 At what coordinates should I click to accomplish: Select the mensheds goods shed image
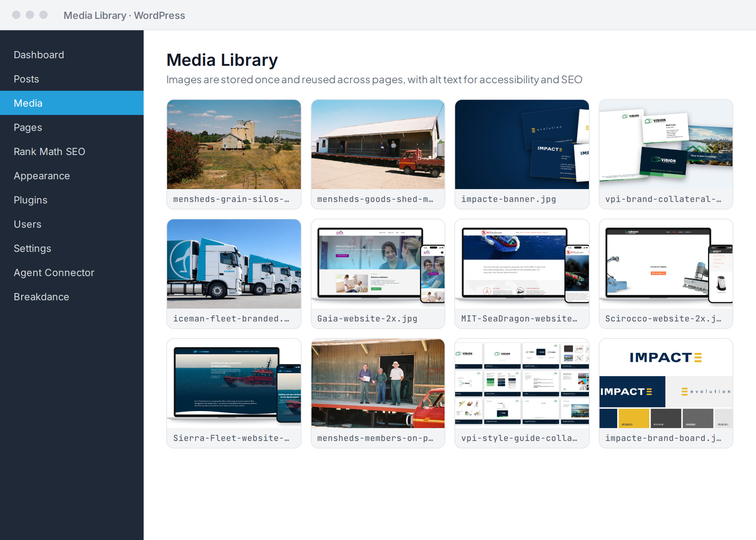click(378, 144)
